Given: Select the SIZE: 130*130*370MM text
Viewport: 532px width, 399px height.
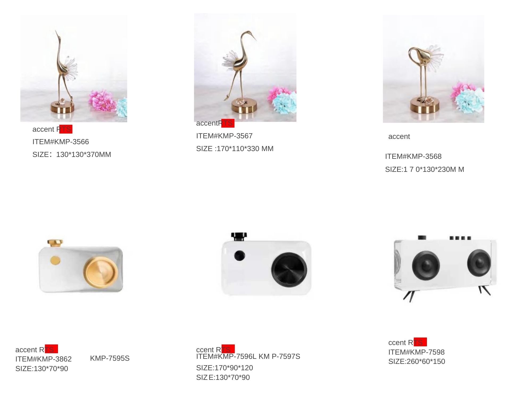Looking at the screenshot, I should pyautogui.click(x=72, y=155).
